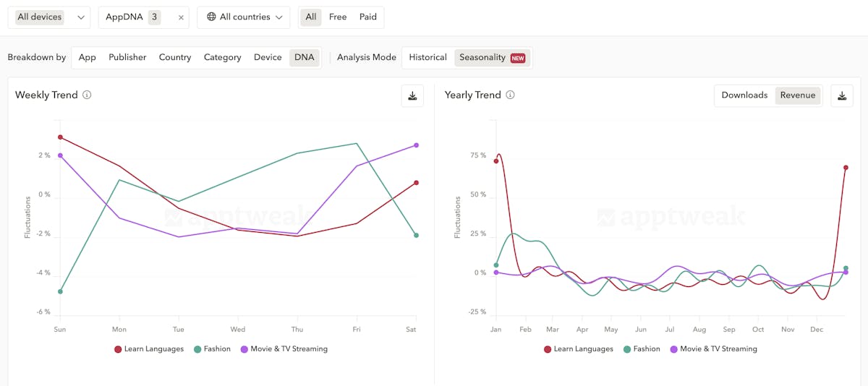The height and width of the screenshot is (386, 868).
Task: Select Historical analysis mode
Action: [427, 57]
